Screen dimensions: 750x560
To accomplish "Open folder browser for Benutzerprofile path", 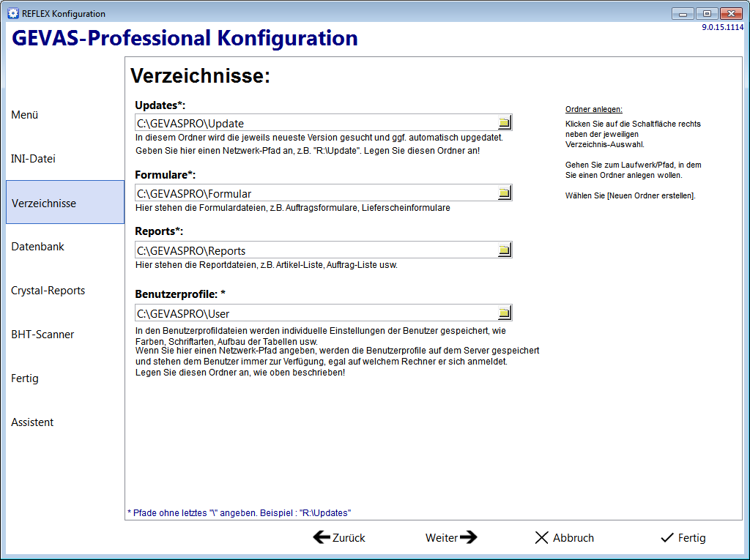I will 504,313.
